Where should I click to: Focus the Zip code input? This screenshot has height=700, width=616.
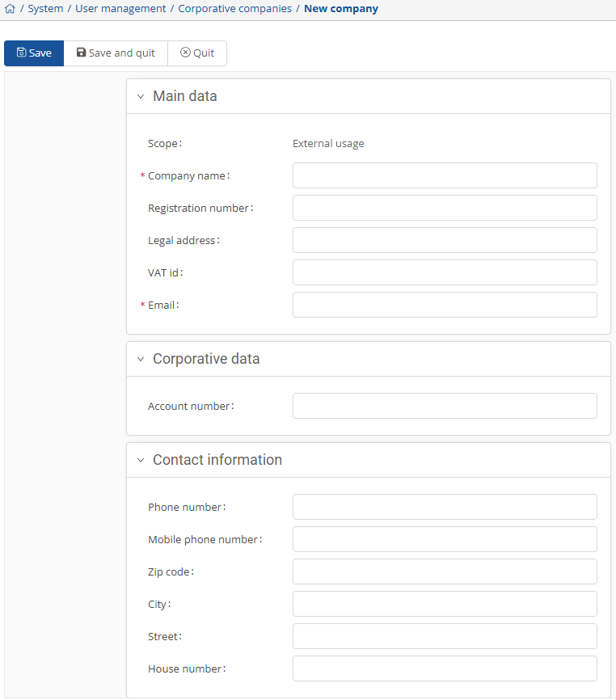[445, 571]
